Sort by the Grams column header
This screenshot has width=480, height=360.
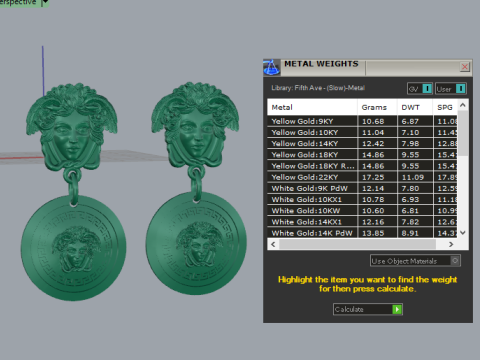(377, 107)
